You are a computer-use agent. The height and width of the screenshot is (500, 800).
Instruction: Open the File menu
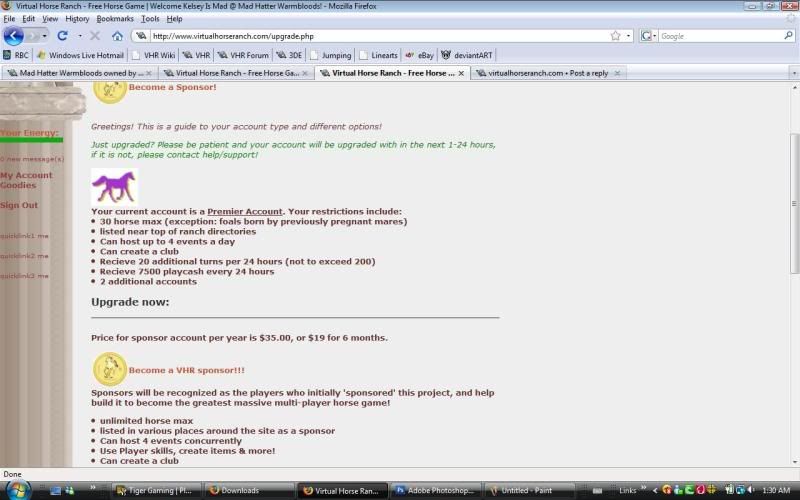point(9,19)
